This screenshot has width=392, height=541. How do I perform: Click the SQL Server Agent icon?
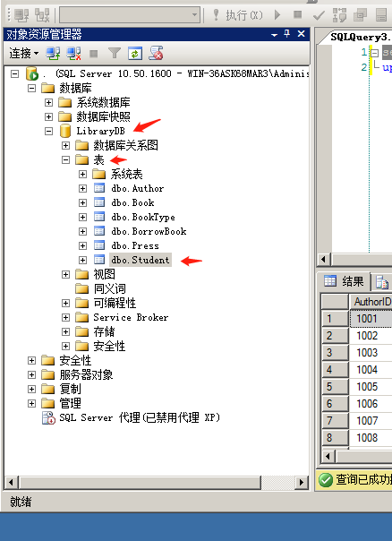coord(48,417)
